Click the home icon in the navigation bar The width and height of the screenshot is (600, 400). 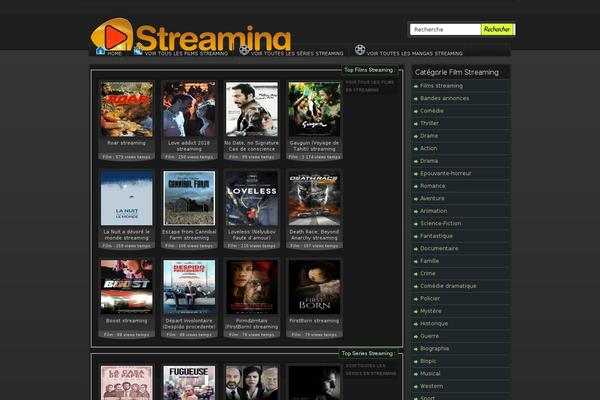pyautogui.click(x=100, y=50)
